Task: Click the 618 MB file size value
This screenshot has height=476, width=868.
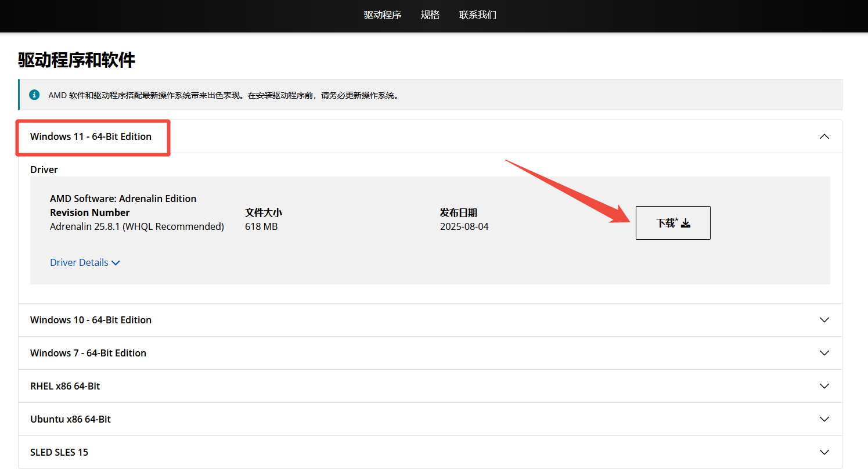Action: coord(261,226)
